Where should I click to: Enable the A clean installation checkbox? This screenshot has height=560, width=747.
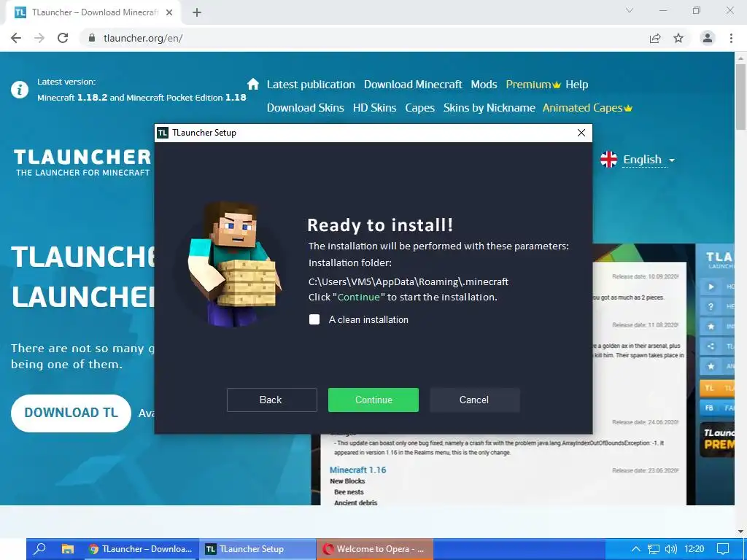[314, 319]
